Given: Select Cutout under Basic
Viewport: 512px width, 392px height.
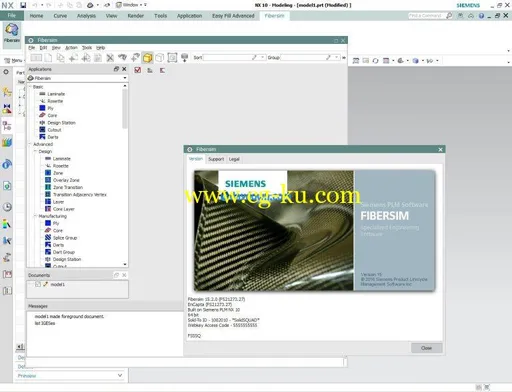Looking at the screenshot, I should [x=54, y=130].
